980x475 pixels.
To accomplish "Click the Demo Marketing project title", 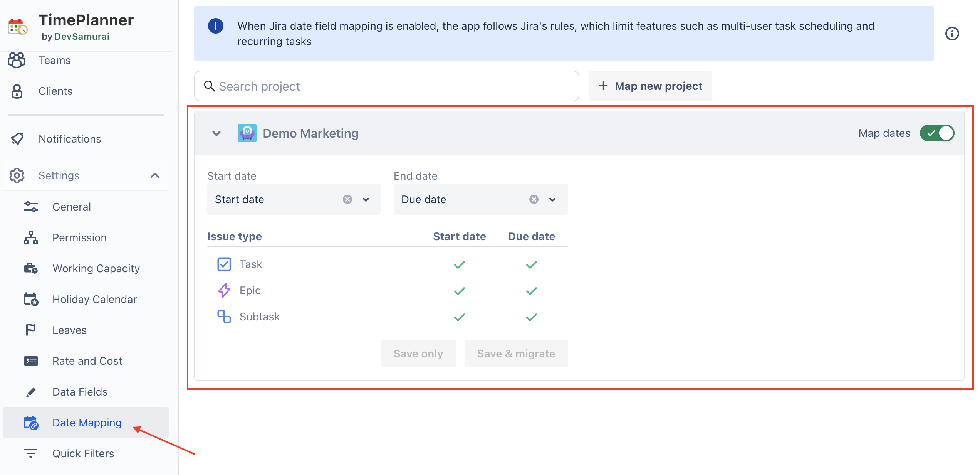I will pyautogui.click(x=310, y=133).
